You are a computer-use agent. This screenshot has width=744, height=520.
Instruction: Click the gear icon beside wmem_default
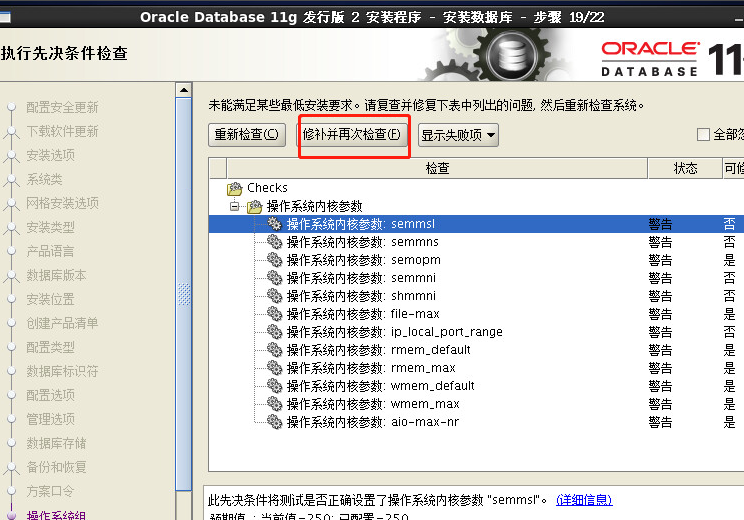coord(274,386)
